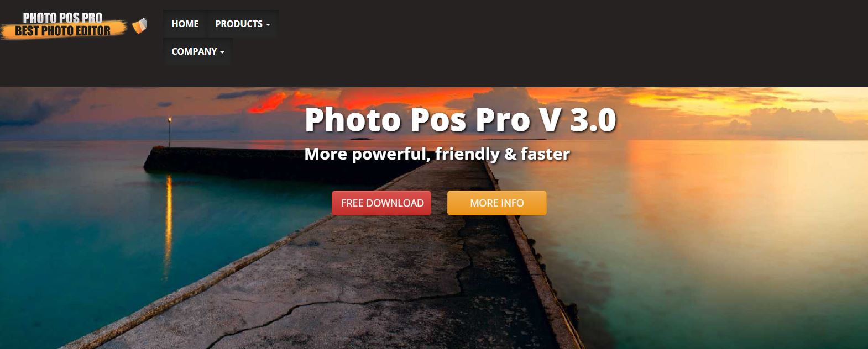Click the PHOTO POS PRO logo text

point(62,18)
